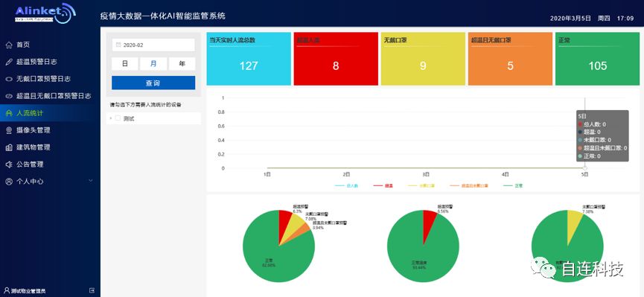
Task: Tick the 测试 device checkbox
Action: (x=118, y=118)
